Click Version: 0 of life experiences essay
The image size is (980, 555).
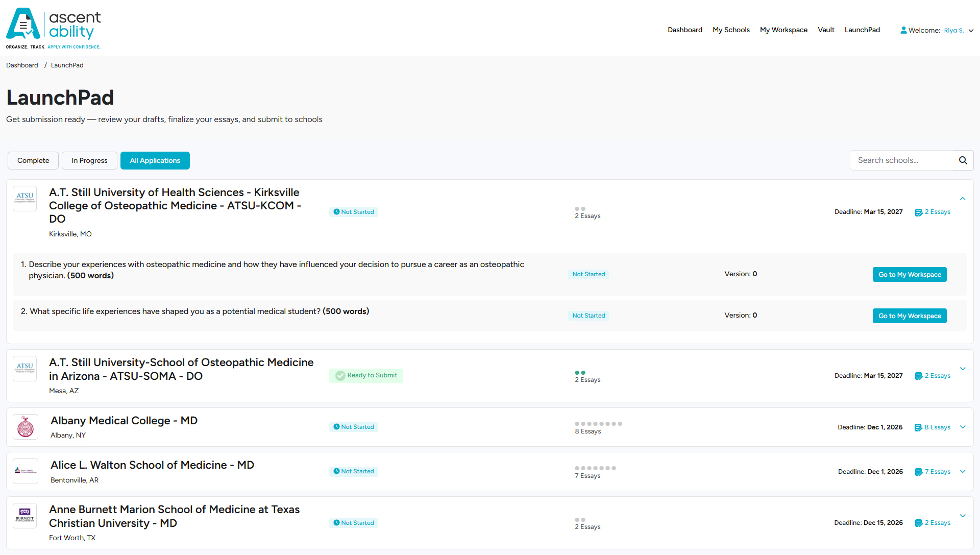click(x=741, y=316)
